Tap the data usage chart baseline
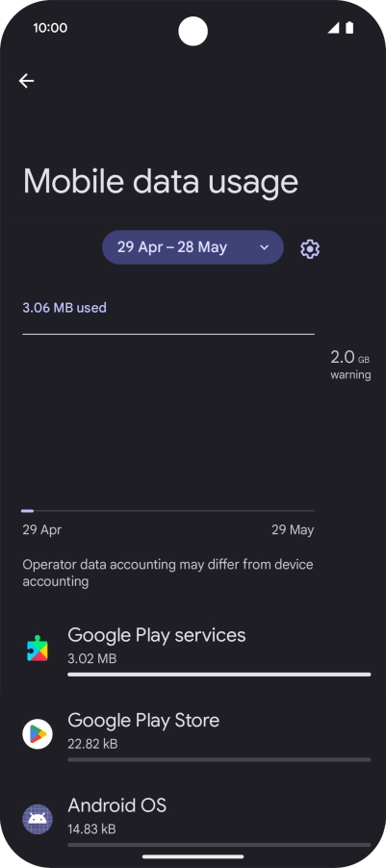Image resolution: width=386 pixels, height=868 pixels. (168, 510)
